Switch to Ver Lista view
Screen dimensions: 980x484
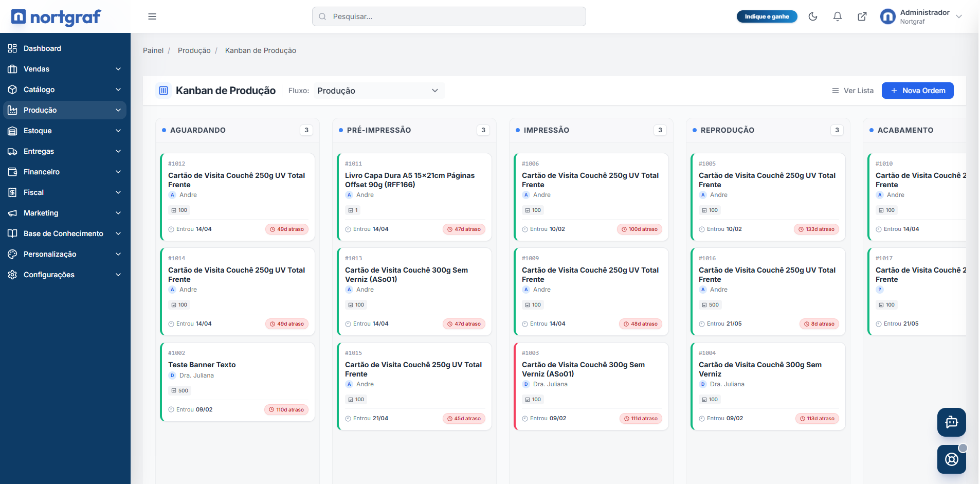852,91
